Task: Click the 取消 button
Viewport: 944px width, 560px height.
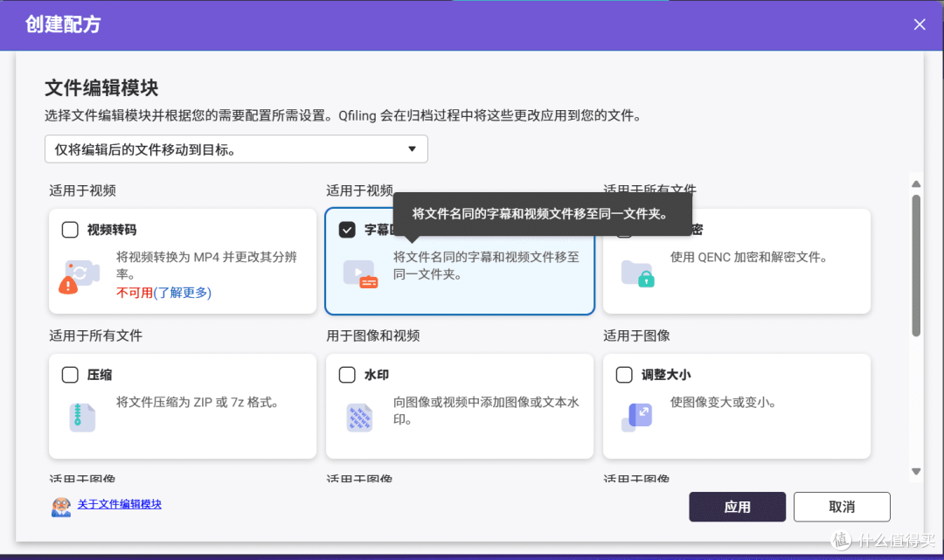Action: pyautogui.click(x=842, y=507)
